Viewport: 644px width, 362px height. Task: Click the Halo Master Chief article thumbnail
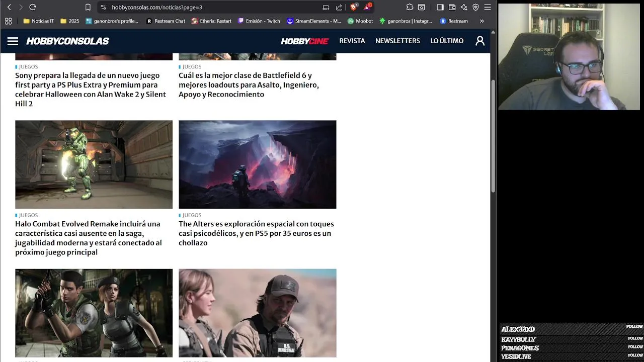click(x=94, y=164)
